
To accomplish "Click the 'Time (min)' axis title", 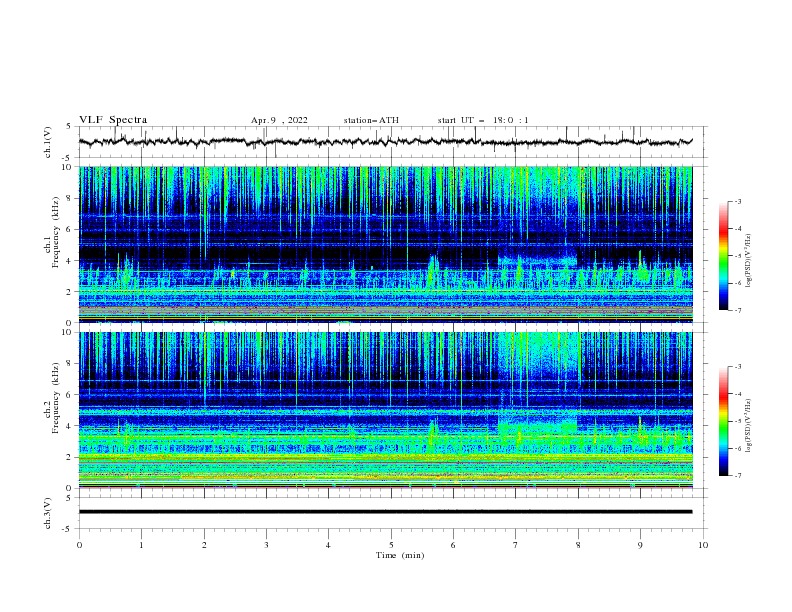I will click(x=400, y=555).
